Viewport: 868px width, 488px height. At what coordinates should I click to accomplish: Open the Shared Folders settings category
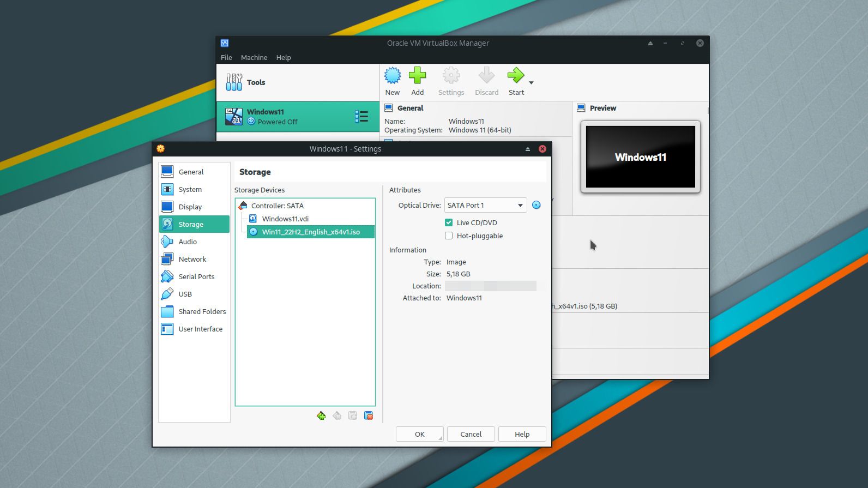pos(194,311)
